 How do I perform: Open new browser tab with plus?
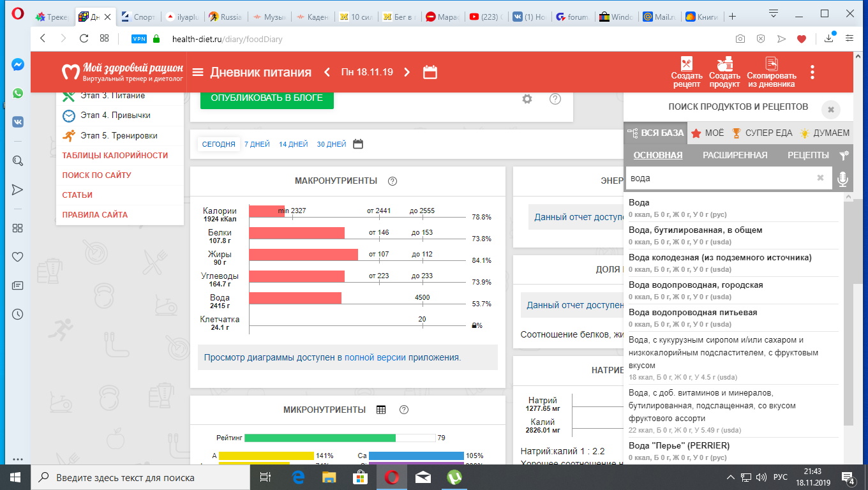732,17
